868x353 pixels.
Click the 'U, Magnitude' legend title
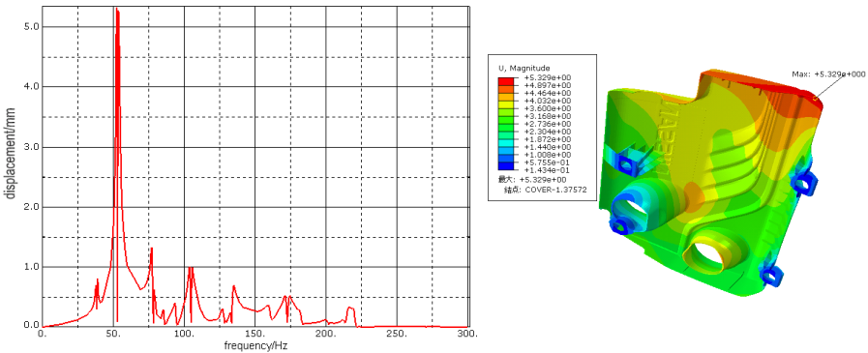pyautogui.click(x=524, y=68)
